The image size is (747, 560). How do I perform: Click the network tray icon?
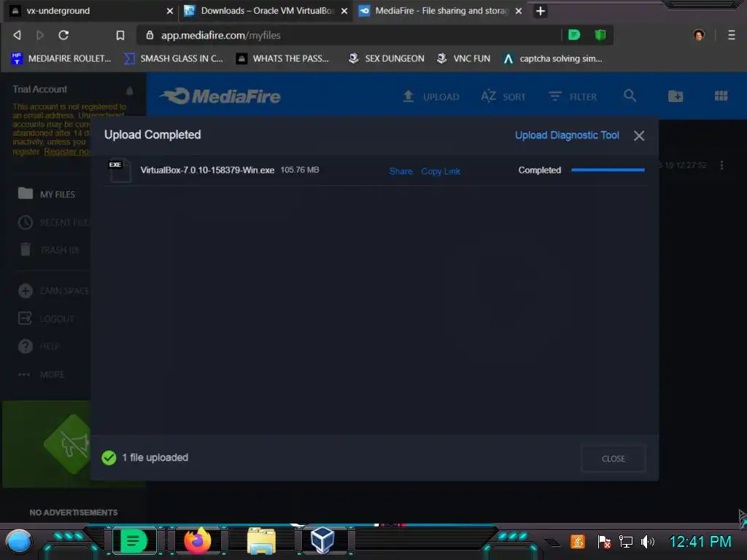(625, 542)
